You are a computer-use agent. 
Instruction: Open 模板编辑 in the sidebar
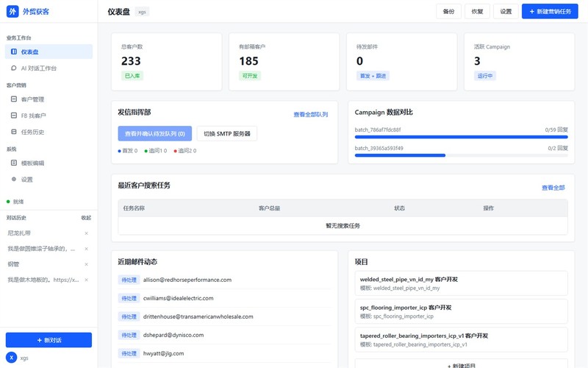pos(49,163)
